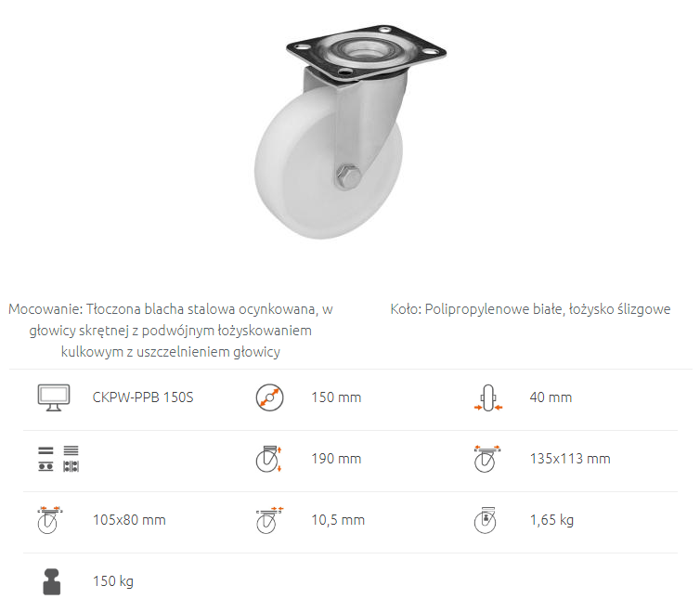
Task: Click the bolt hole spacing icon
Action: tap(49, 520)
